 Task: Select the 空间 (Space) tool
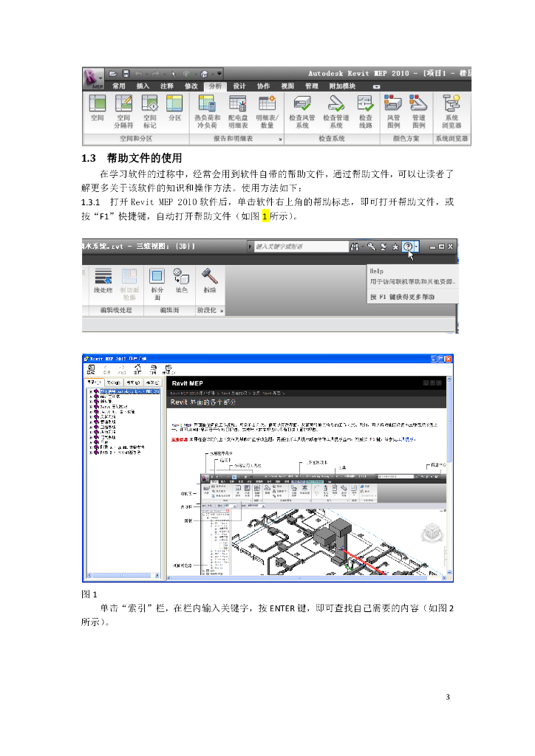point(98,108)
